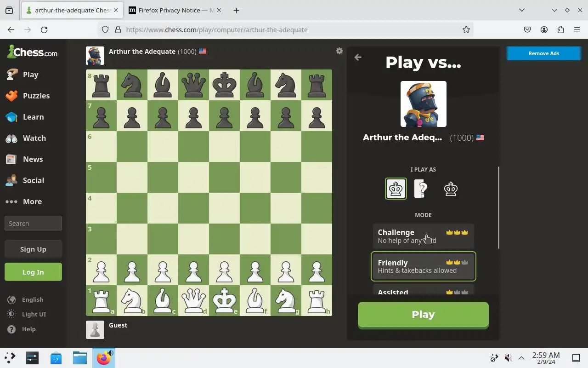The image size is (588, 368).
Task: Click the Log In button
Action: (x=33, y=272)
